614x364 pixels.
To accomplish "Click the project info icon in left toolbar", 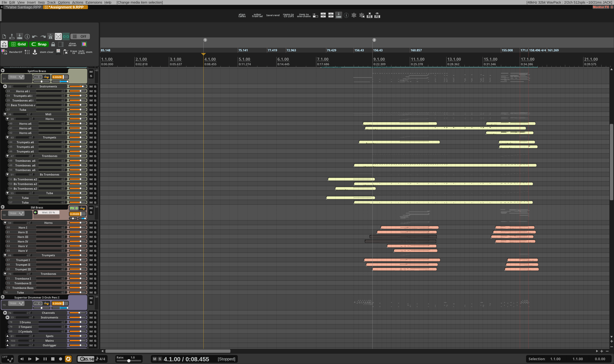I will pyautogui.click(x=27, y=37).
